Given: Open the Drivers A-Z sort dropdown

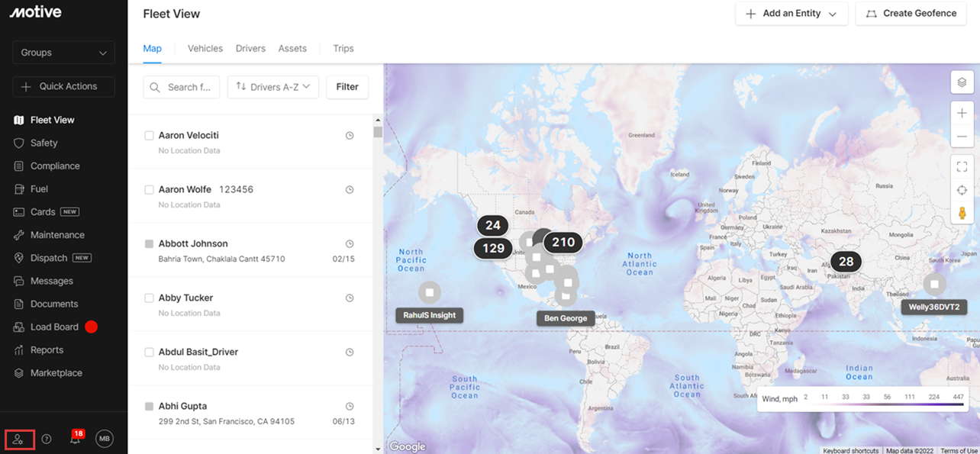Looking at the screenshot, I should point(273,87).
